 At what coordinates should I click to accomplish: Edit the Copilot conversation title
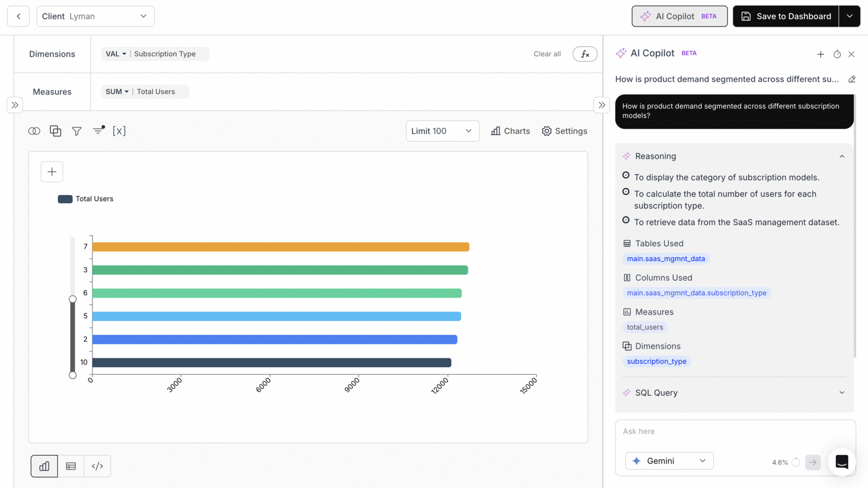pyautogui.click(x=852, y=79)
